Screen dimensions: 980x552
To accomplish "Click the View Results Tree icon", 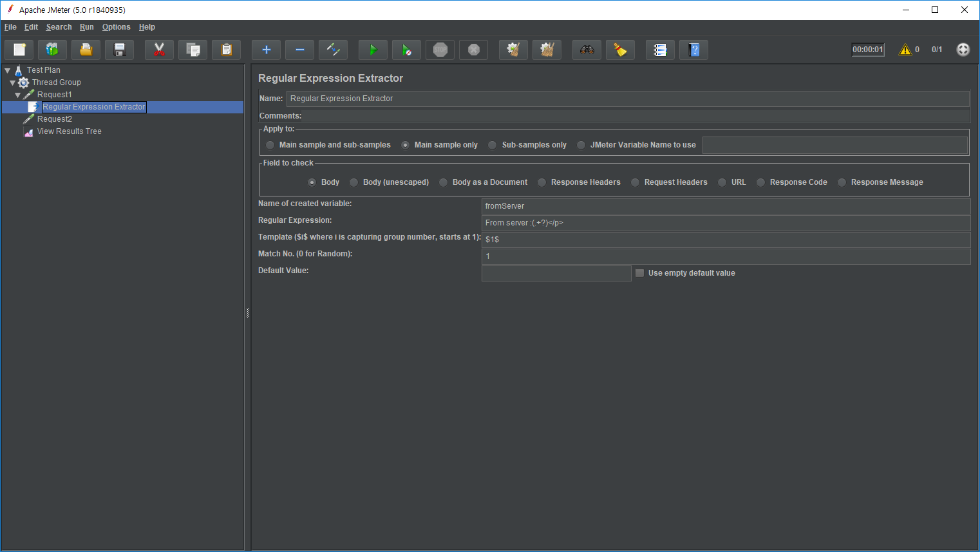I will click(x=28, y=131).
